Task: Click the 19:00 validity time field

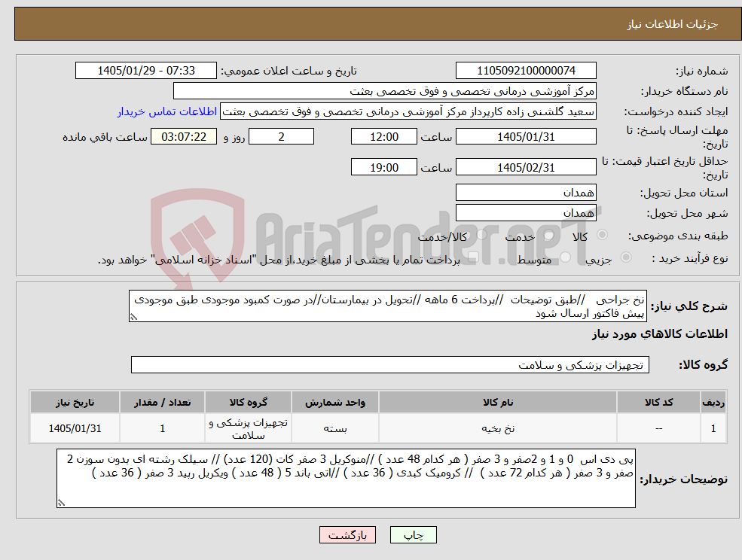Action: click(383, 167)
